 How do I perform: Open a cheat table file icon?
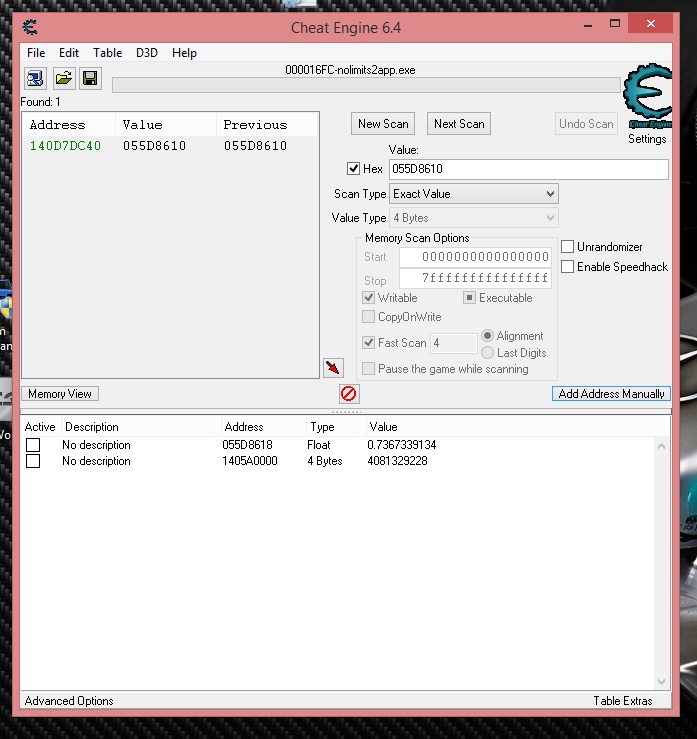point(63,78)
